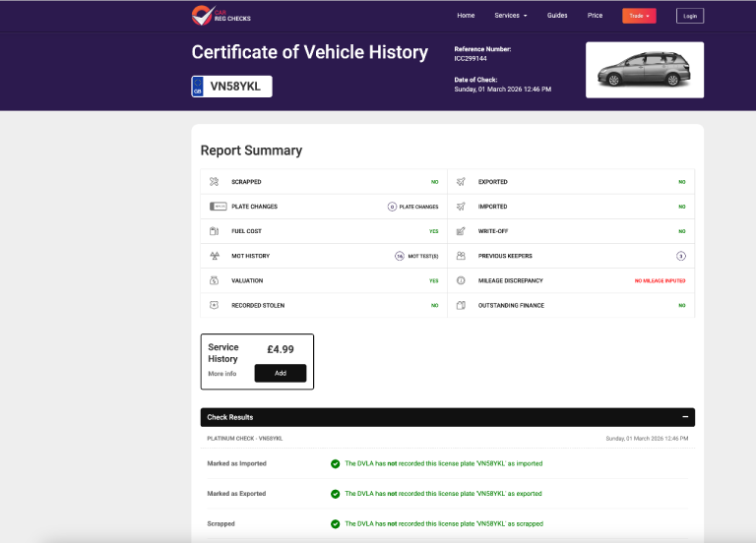
Task: Collapse the Check Results section
Action: tap(685, 417)
